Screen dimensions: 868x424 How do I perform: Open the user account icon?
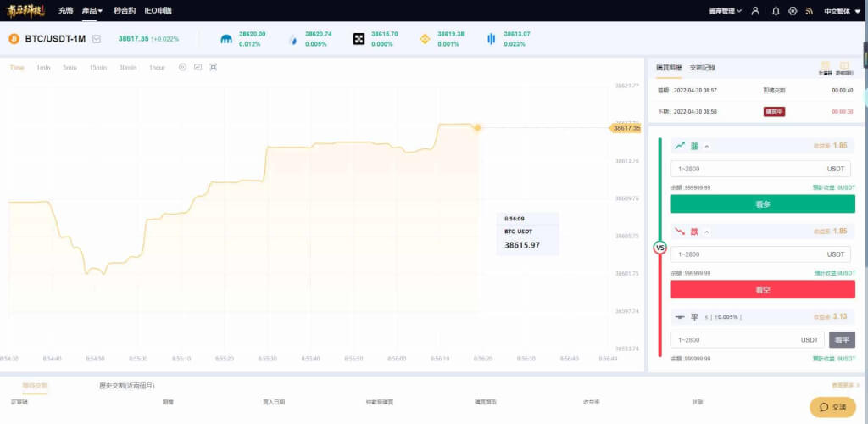pyautogui.click(x=755, y=10)
